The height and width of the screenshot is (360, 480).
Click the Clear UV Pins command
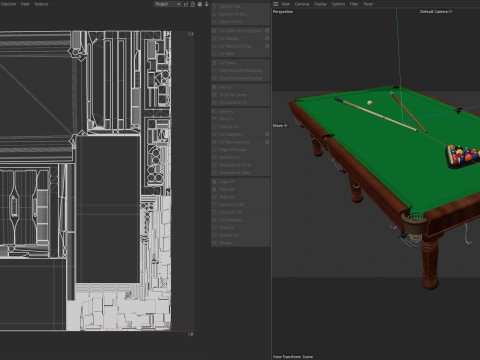click(x=240, y=22)
